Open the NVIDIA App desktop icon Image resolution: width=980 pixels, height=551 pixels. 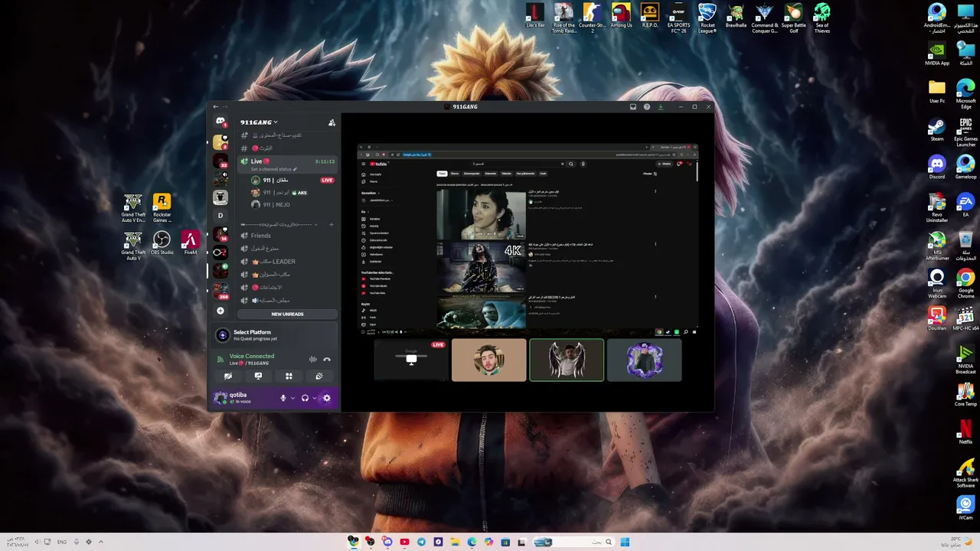point(937,54)
